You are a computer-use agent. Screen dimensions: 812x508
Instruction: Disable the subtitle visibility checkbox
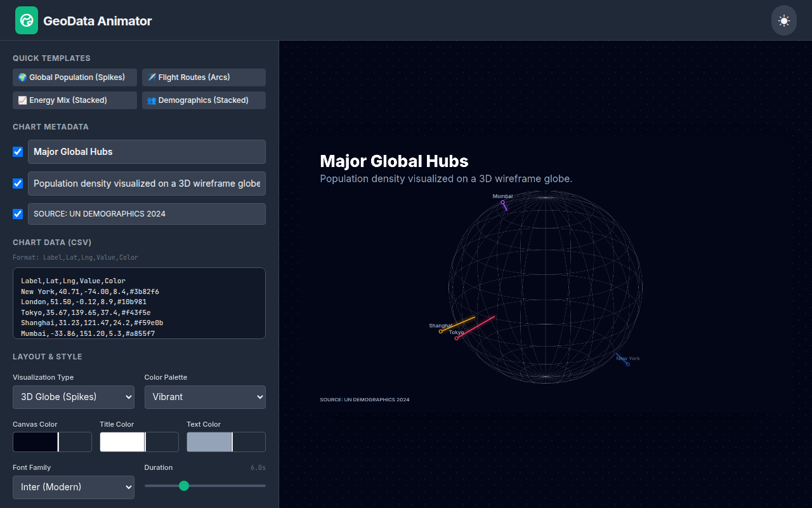(x=17, y=183)
